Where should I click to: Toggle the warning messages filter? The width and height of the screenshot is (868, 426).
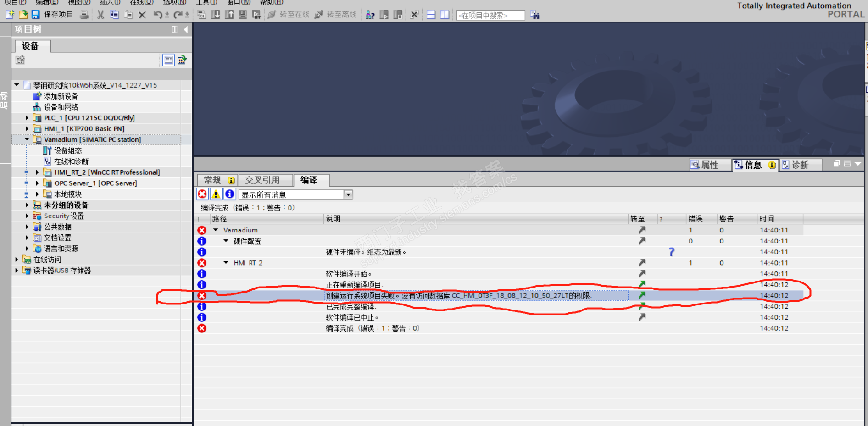pyautogui.click(x=216, y=194)
